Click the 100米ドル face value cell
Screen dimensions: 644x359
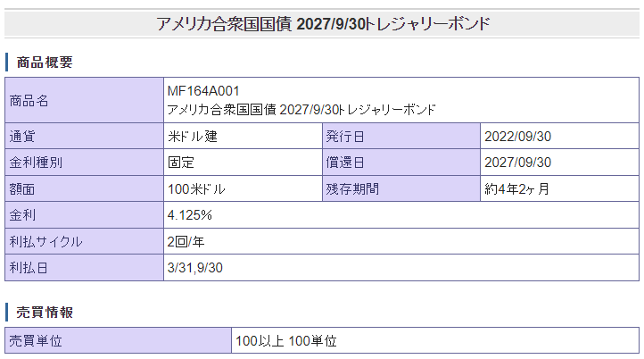click(196, 189)
